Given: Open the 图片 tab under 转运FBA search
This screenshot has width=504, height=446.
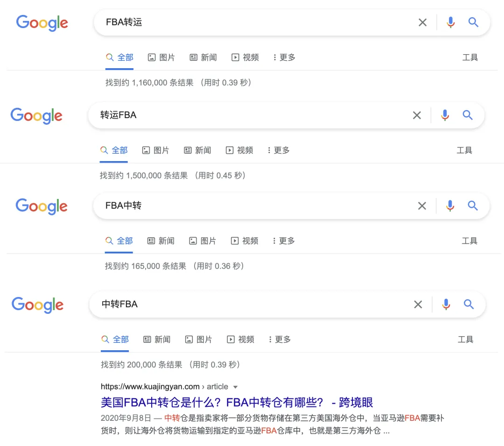Looking at the screenshot, I should click(155, 150).
